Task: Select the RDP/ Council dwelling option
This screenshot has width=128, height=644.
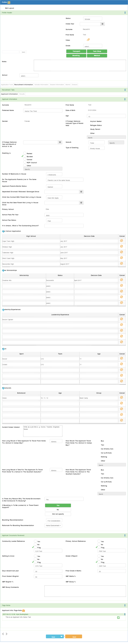Action: pos(25,162)
